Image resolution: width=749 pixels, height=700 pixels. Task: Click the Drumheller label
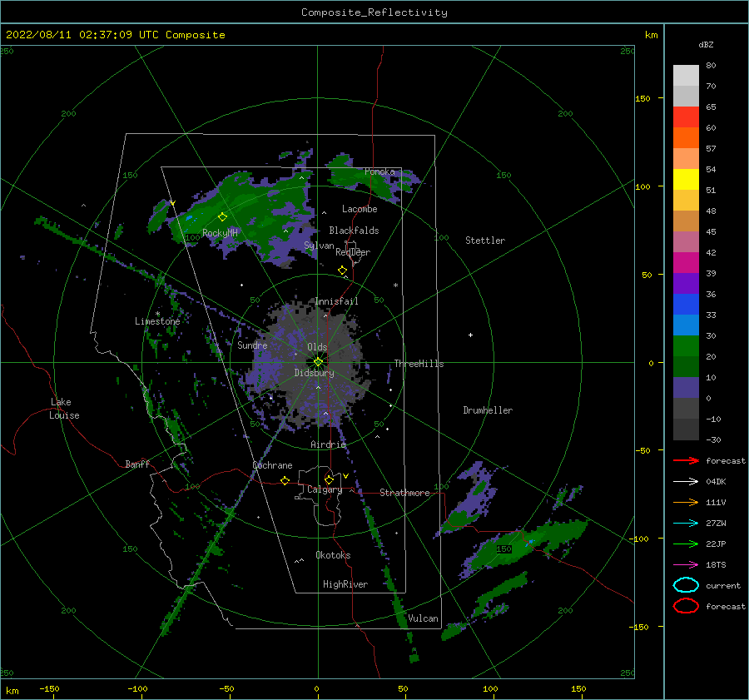(x=488, y=410)
